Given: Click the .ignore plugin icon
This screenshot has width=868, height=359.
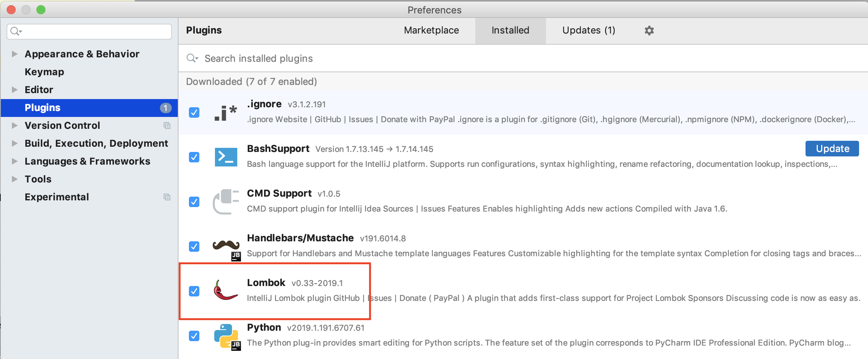Looking at the screenshot, I should (226, 113).
